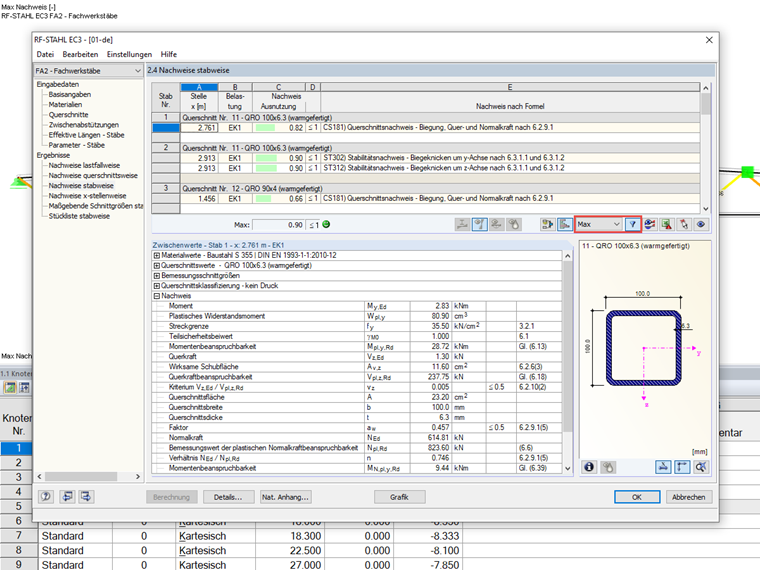
Task: Select Zwischenabstützungen in navigator tree
Action: coord(83,125)
